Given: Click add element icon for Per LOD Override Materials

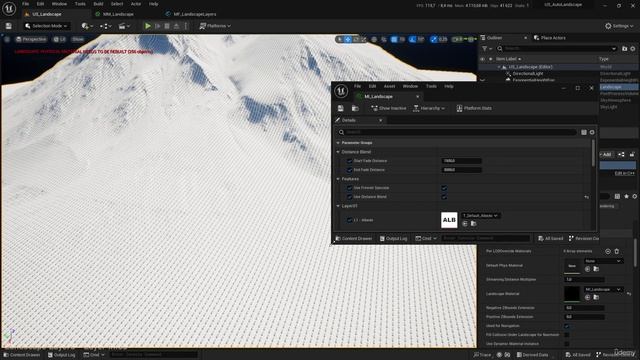Looking at the screenshot, I should coord(608,251).
